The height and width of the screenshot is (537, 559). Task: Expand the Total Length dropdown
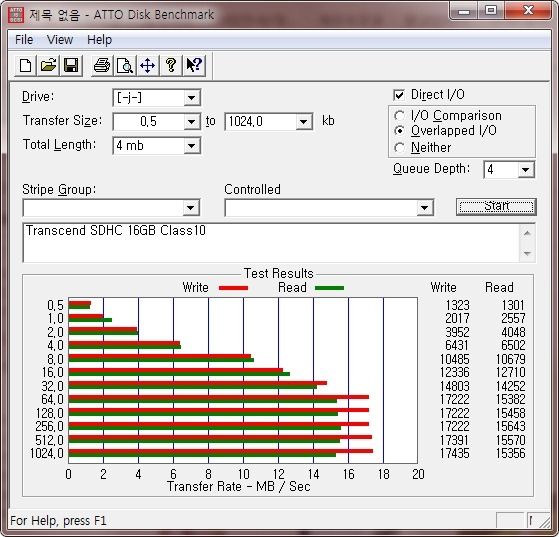point(191,146)
